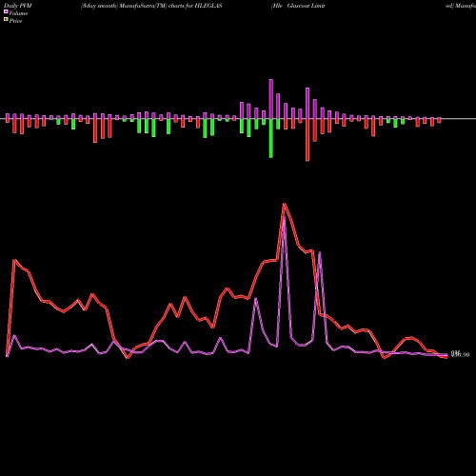Click the Price legend color swatch
The width and height of the screenshot is (476, 476).
pos(6,20)
